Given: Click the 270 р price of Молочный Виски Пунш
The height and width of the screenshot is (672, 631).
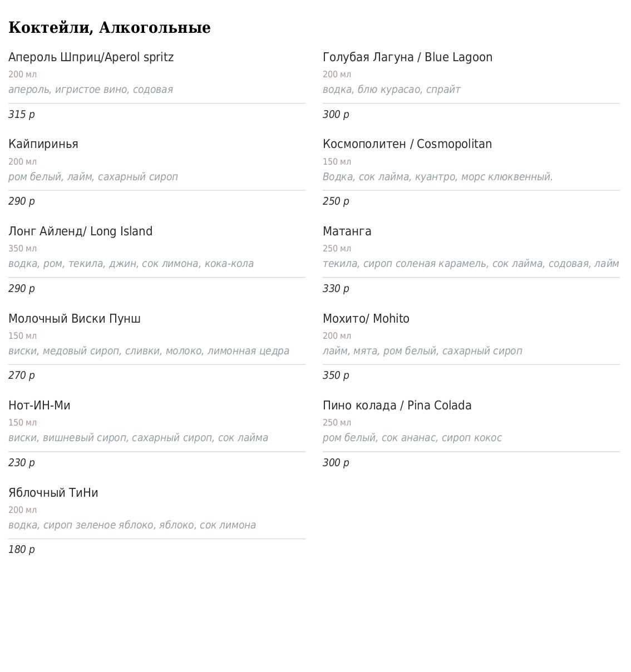Looking at the screenshot, I should [22, 375].
